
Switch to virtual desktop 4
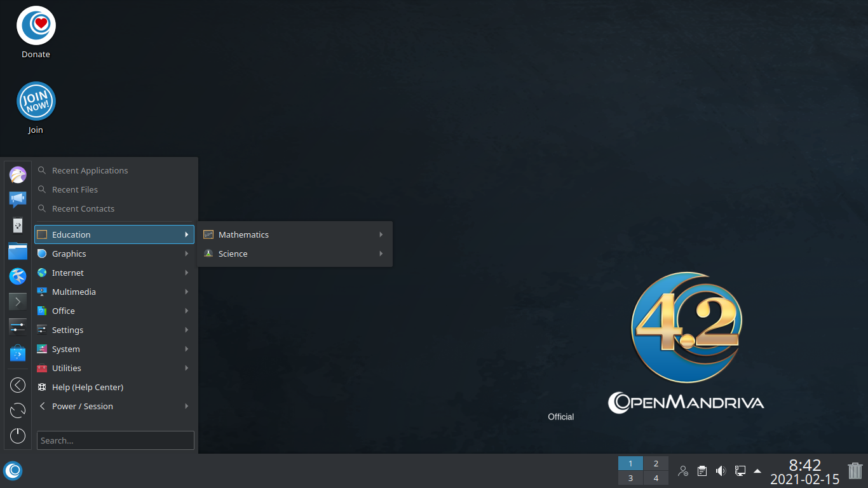(x=656, y=478)
